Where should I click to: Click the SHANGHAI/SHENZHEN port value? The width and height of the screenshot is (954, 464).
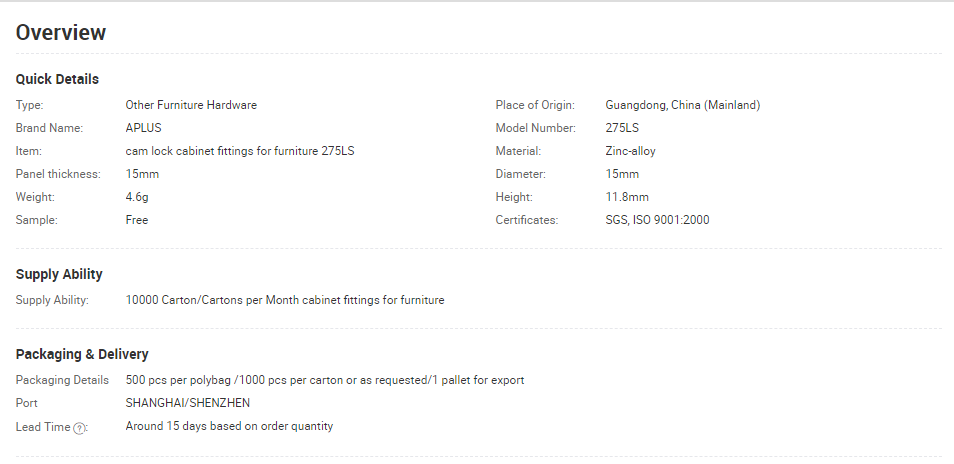[x=187, y=403]
